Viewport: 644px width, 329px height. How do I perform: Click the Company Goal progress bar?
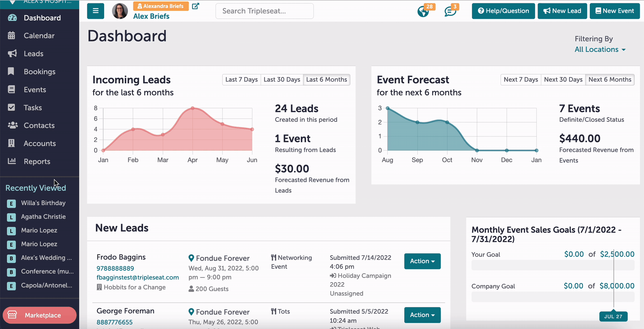(x=553, y=297)
